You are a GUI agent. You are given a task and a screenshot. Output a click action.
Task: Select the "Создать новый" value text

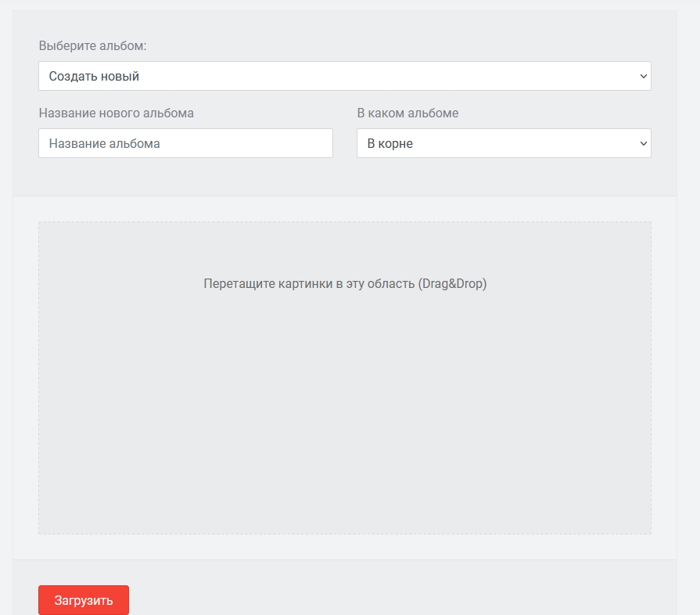pos(94,76)
